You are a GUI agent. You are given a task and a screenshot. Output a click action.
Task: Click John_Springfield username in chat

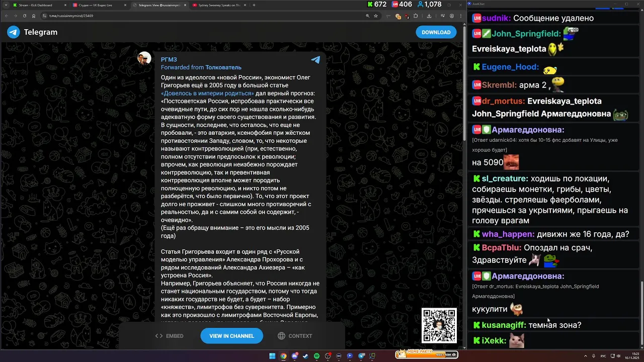(526, 34)
